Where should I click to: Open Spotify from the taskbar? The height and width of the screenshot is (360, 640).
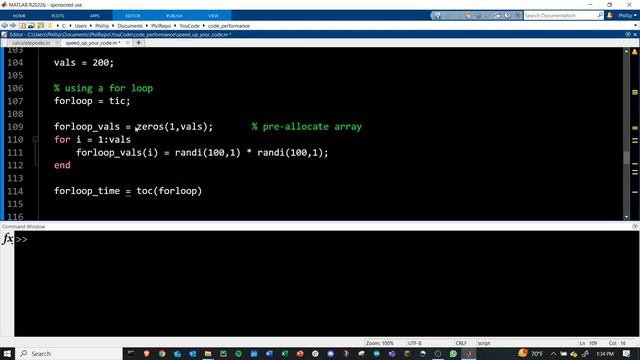point(238,353)
